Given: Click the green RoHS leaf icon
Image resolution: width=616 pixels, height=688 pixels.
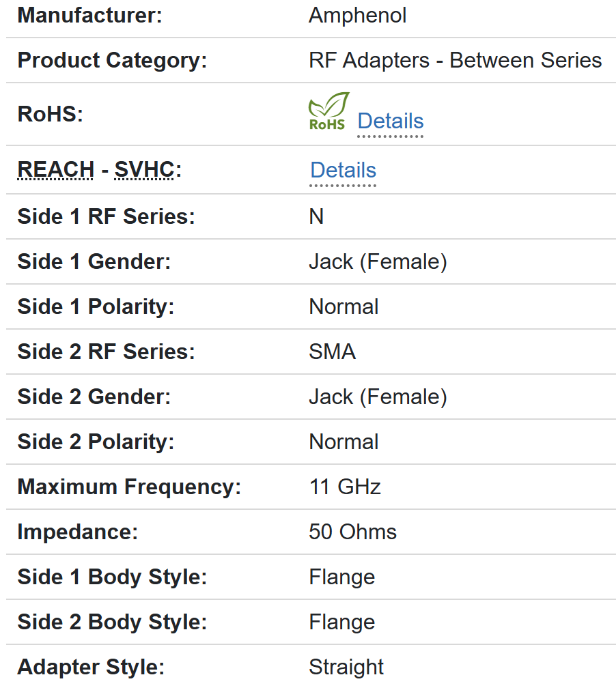Looking at the screenshot, I should click(328, 111).
